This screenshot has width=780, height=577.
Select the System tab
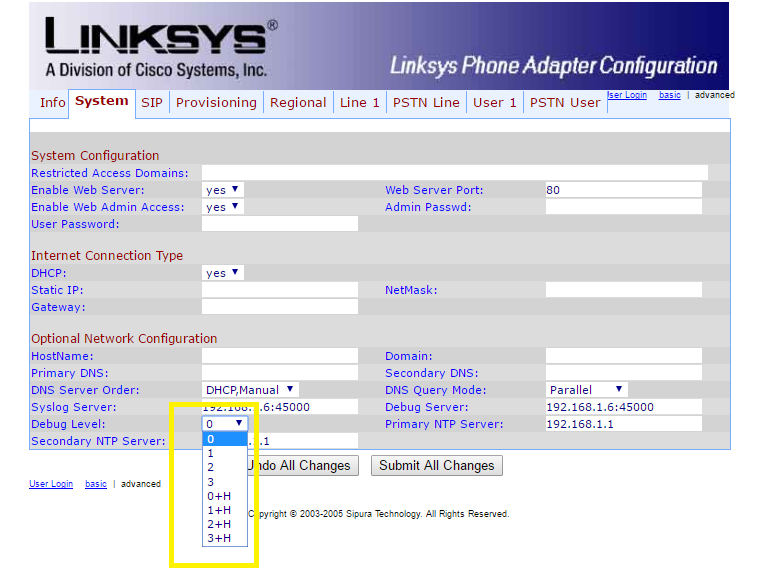coord(101,101)
